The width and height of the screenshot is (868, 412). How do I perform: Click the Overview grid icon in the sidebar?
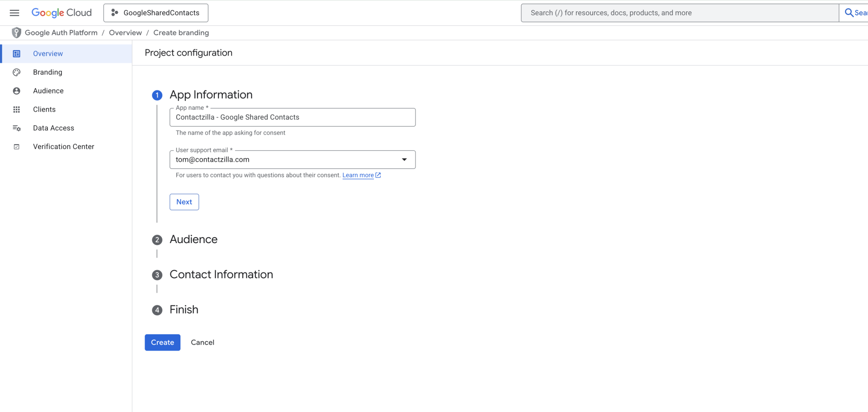tap(17, 54)
